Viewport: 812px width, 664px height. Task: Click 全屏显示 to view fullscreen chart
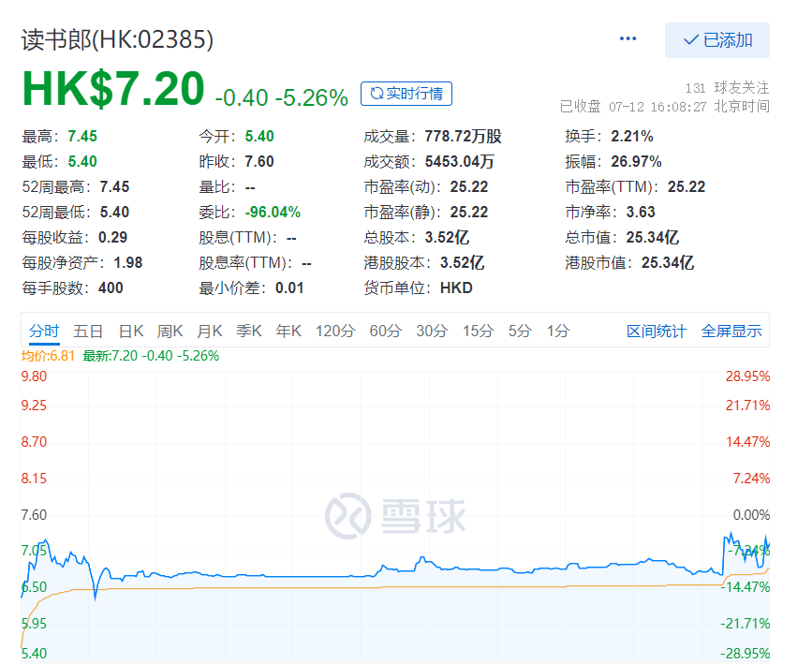731,331
